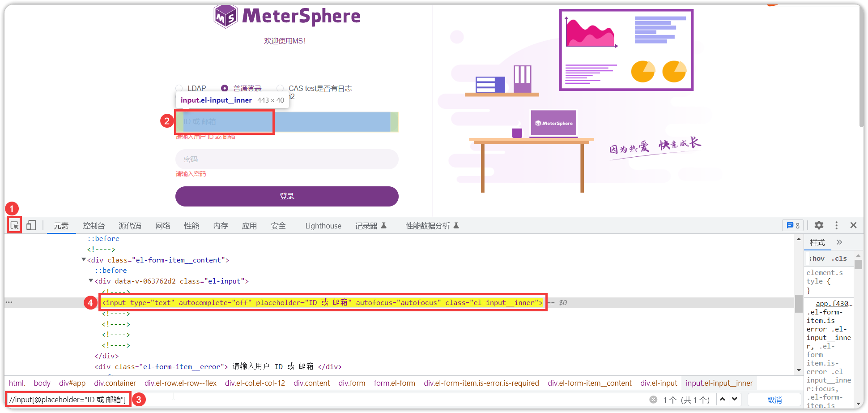Select the 样式 styles tab
The height and width of the screenshot is (413, 868).
click(817, 242)
